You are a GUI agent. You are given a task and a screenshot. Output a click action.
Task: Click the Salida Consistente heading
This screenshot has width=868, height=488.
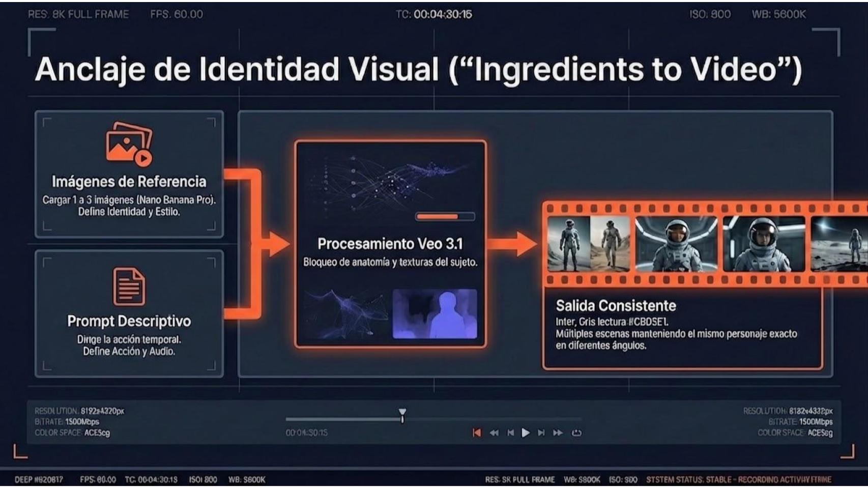[616, 306]
